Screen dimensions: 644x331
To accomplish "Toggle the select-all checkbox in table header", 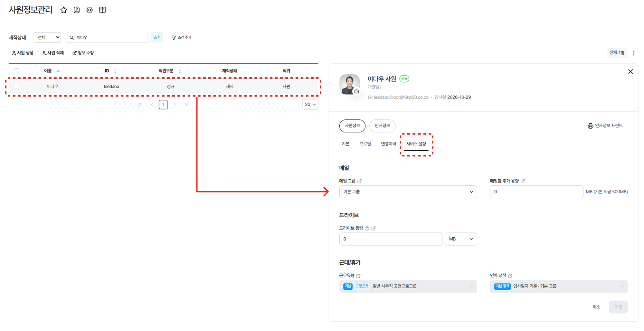I will coord(16,71).
